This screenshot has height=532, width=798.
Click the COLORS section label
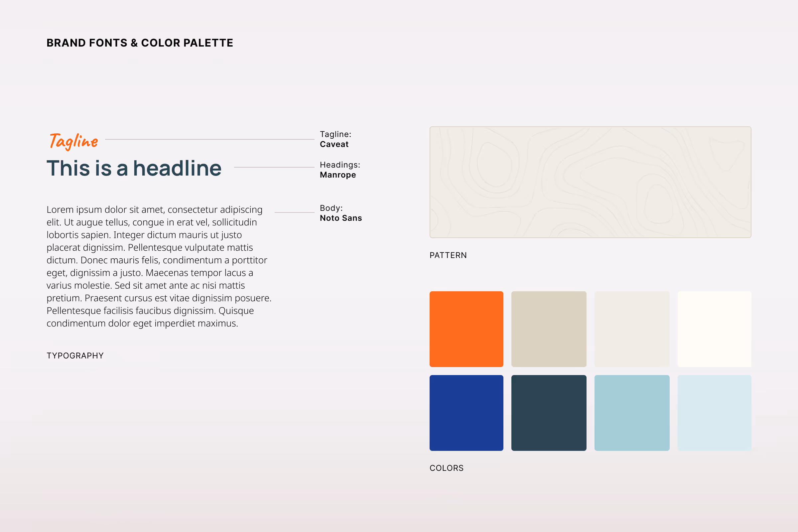click(447, 468)
